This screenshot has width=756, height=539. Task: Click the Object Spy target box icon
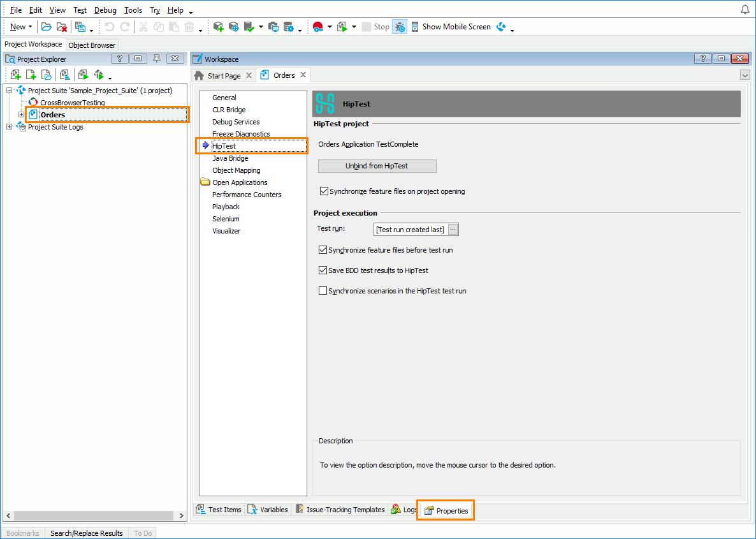click(234, 27)
